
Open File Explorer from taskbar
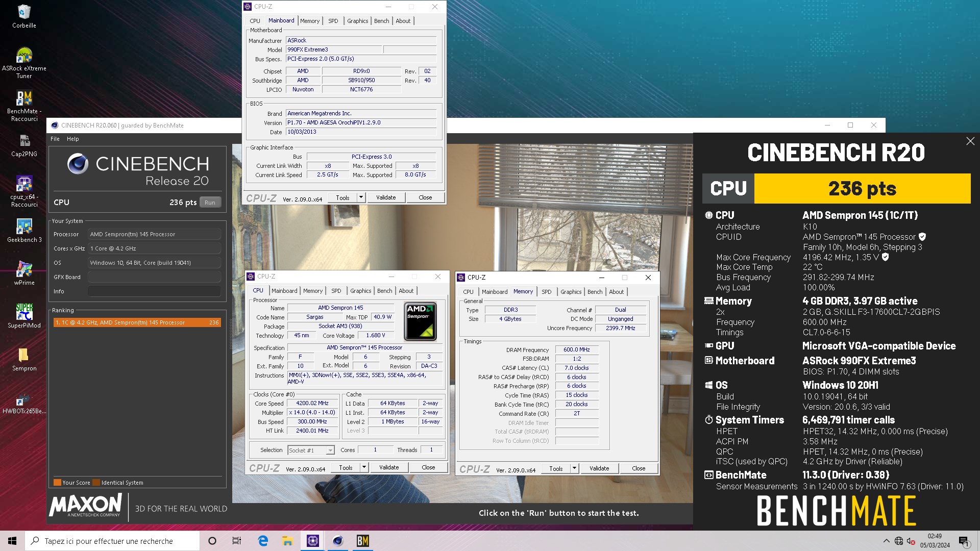(x=287, y=541)
